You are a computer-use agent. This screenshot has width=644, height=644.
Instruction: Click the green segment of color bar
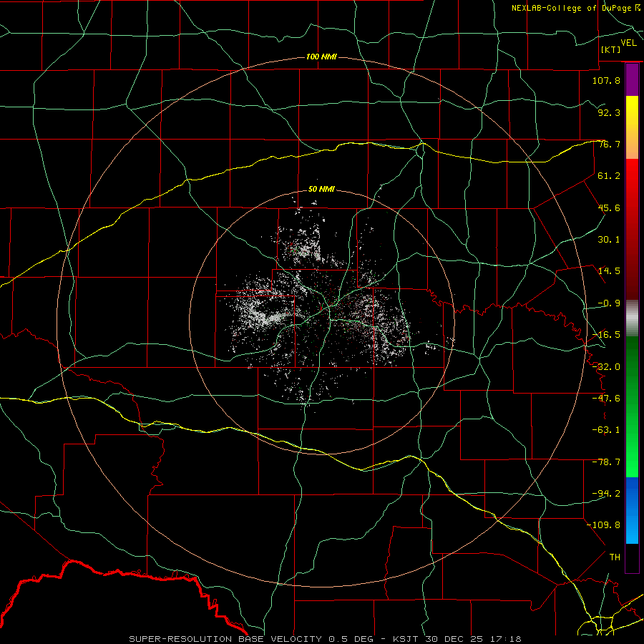click(632, 406)
